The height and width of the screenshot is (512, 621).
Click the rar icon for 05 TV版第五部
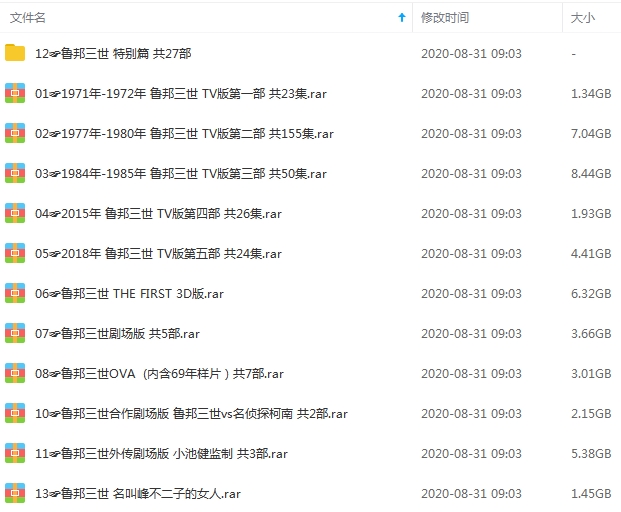coord(15,253)
